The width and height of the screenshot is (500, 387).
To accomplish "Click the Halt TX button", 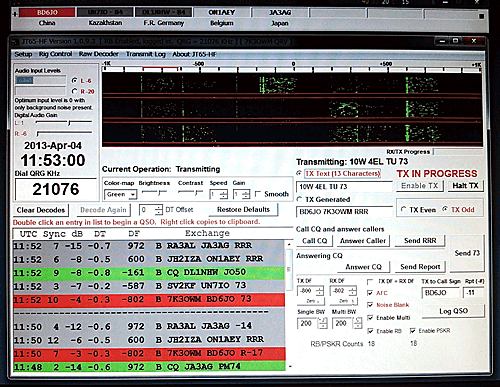I will (x=465, y=186).
